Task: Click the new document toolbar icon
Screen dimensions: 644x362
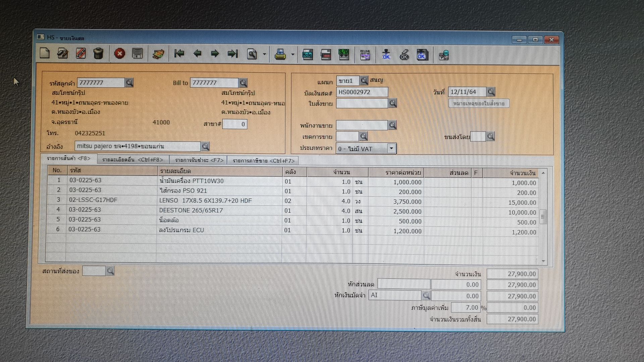Action: click(x=45, y=53)
